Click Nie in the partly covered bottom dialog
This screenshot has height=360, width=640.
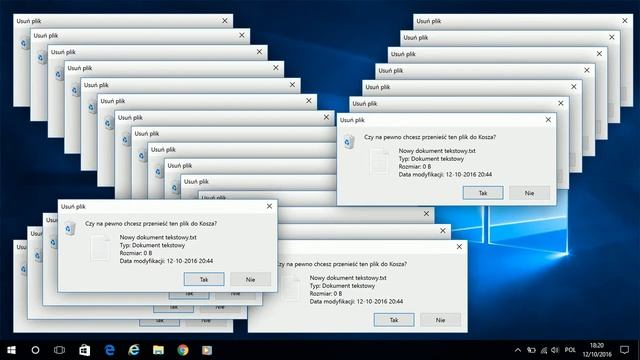(x=440, y=320)
